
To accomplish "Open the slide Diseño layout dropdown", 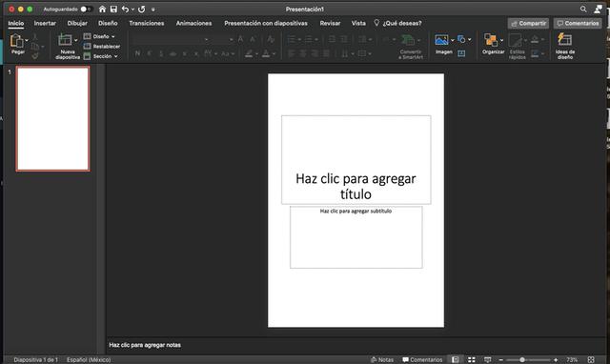I will (x=100, y=36).
